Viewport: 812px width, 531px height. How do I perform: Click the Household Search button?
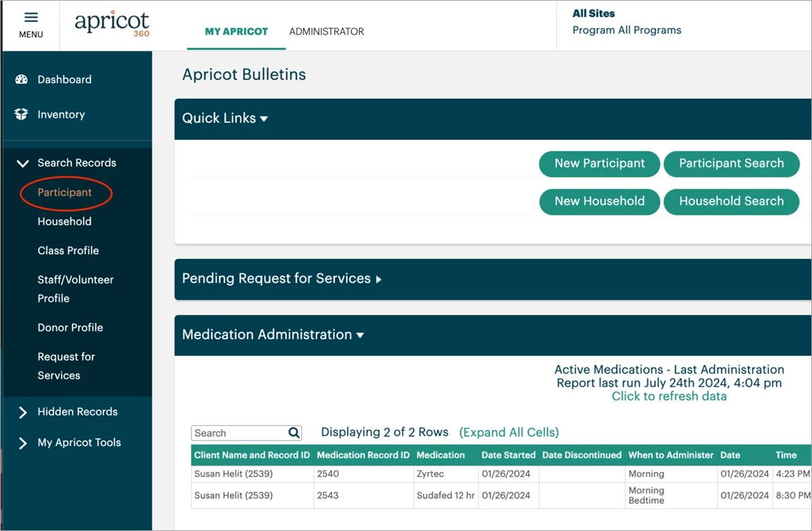731,202
